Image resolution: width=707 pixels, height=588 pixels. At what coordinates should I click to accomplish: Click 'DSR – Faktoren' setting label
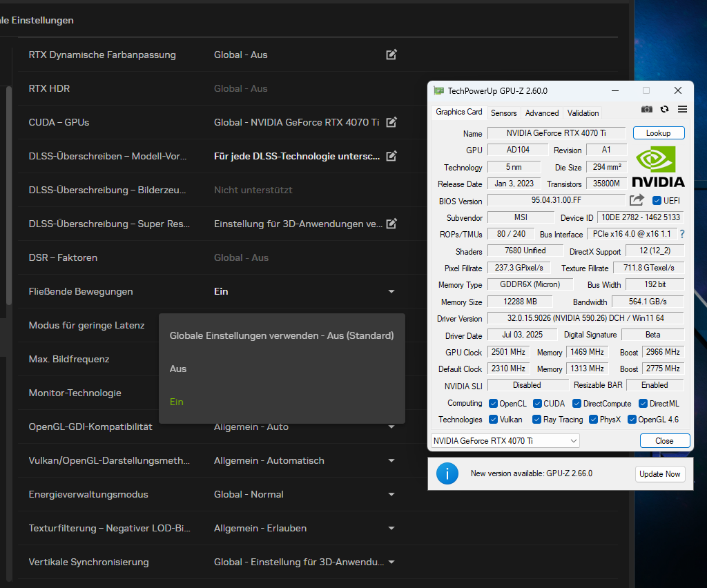point(63,257)
